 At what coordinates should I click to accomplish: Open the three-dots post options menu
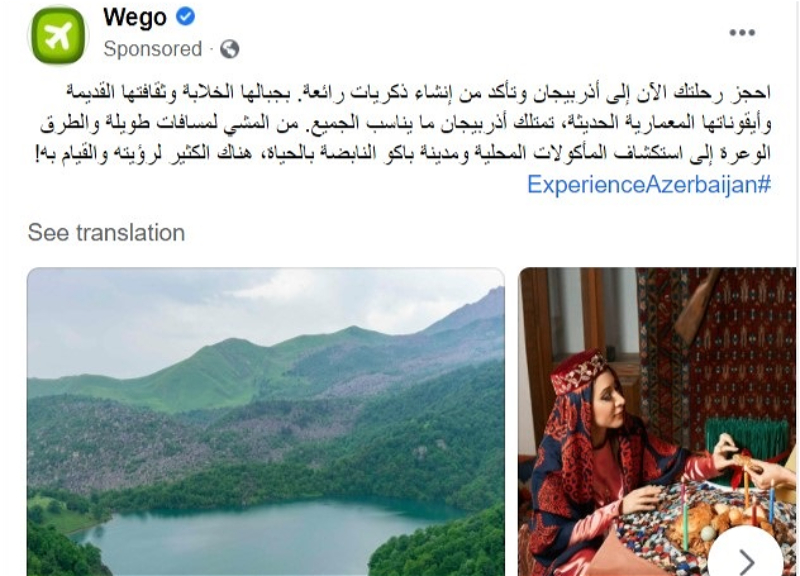click(x=742, y=33)
